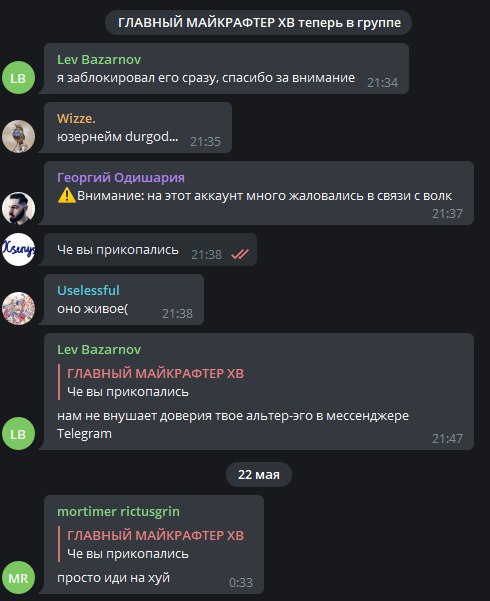Jump to quoted message in Lev's reply

pos(155,382)
